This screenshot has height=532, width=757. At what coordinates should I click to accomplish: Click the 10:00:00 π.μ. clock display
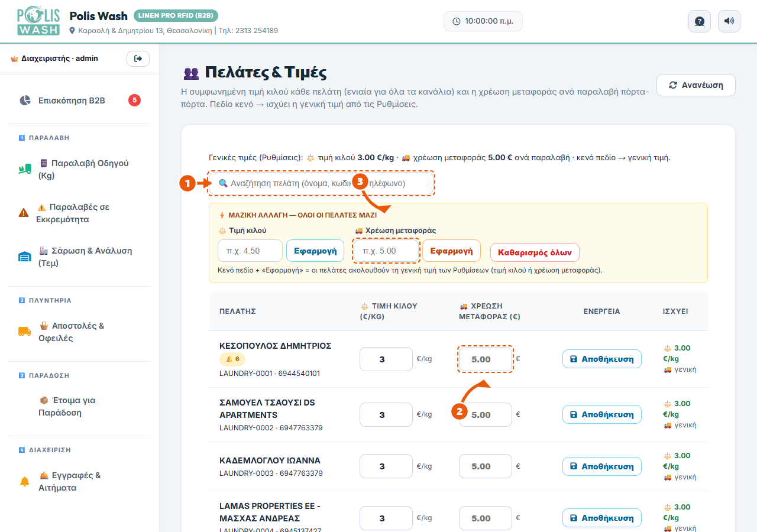click(x=483, y=21)
